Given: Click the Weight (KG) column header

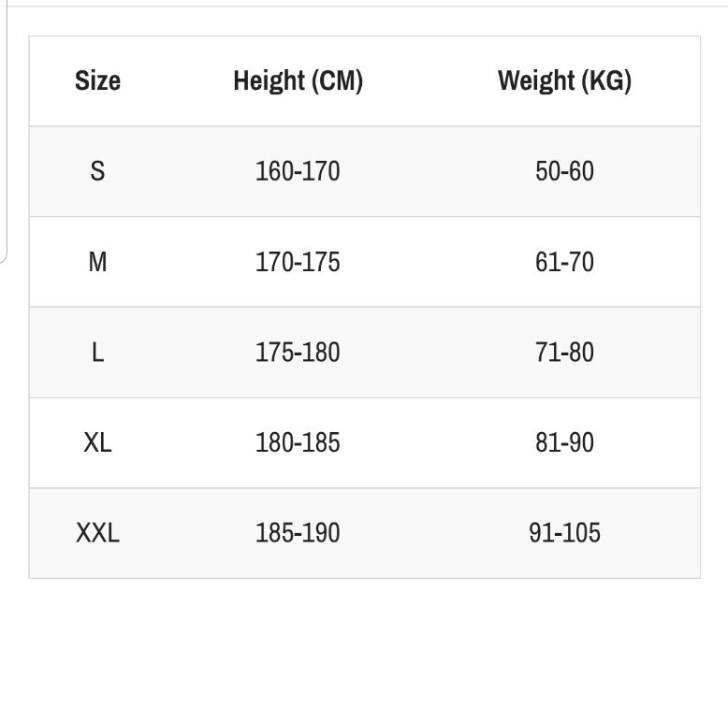Looking at the screenshot, I should click(564, 80).
